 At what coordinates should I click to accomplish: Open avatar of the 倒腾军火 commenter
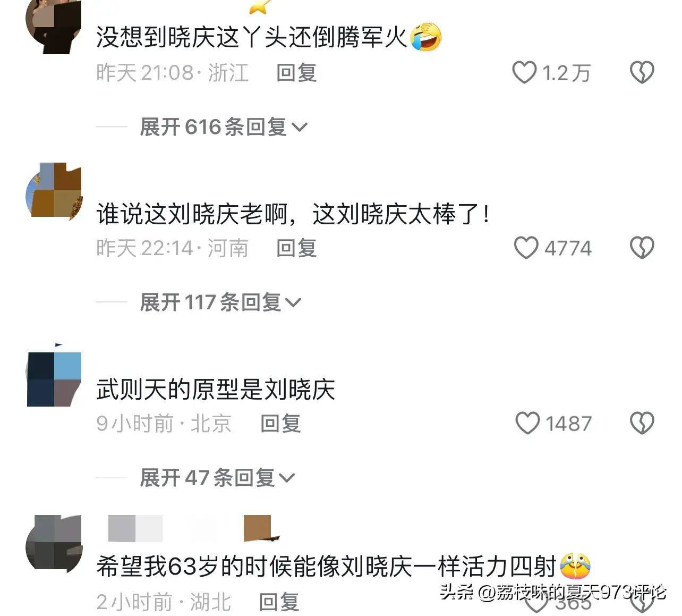(54, 27)
